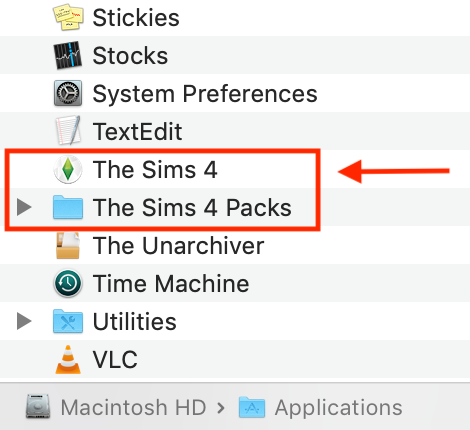This screenshot has width=470, height=430.
Task: Expand the Utilities folder disclosure triangle
Action: coord(24,321)
